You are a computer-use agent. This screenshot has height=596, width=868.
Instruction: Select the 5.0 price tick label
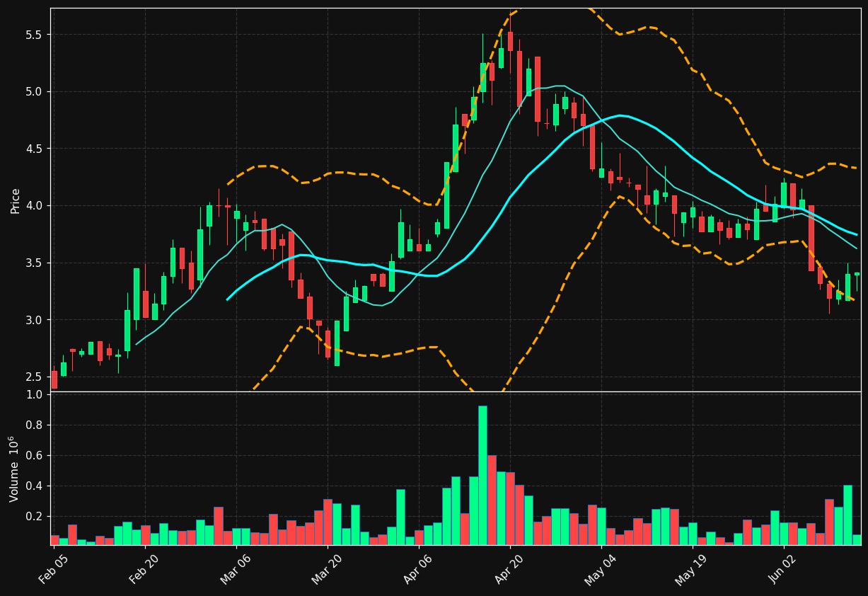click(x=35, y=91)
